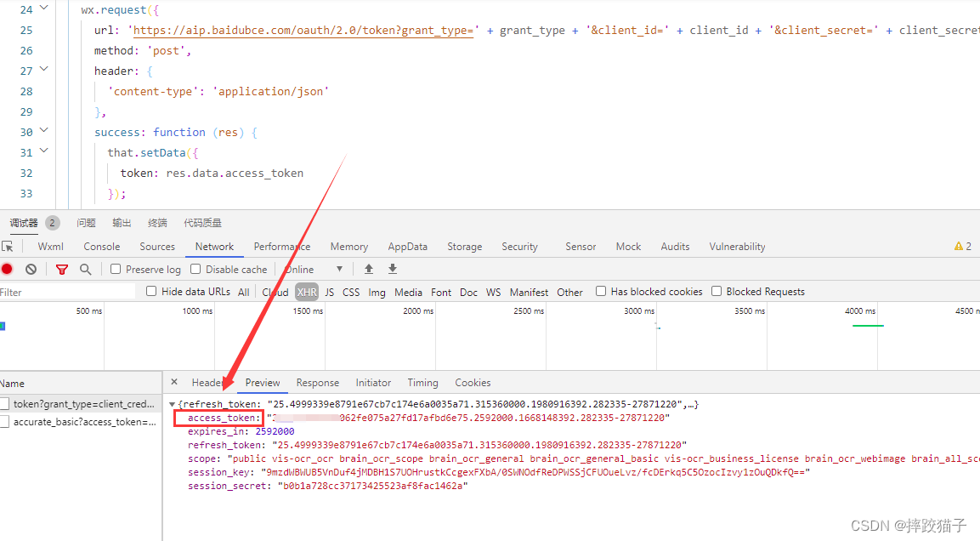Click the export HAR download arrow icon

click(x=393, y=269)
